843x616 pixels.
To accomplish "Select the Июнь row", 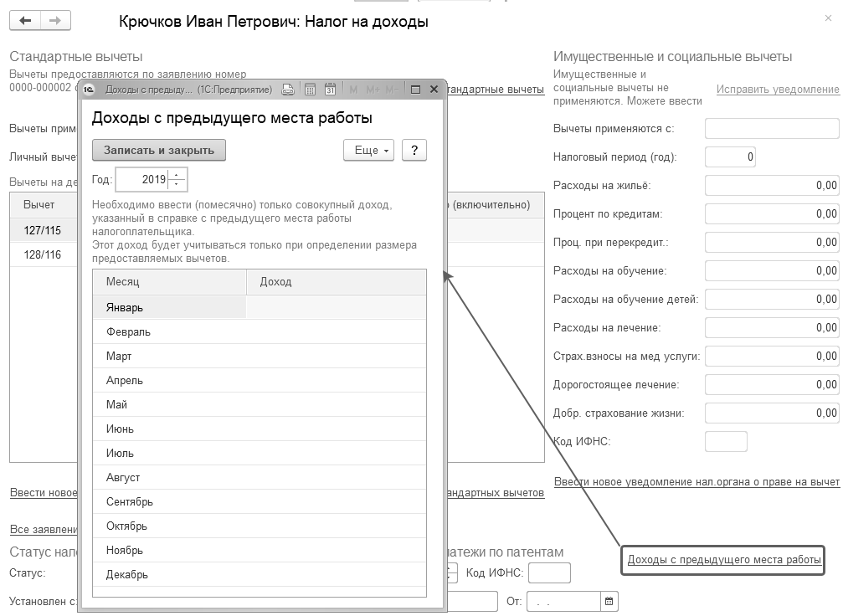I will point(260,429).
